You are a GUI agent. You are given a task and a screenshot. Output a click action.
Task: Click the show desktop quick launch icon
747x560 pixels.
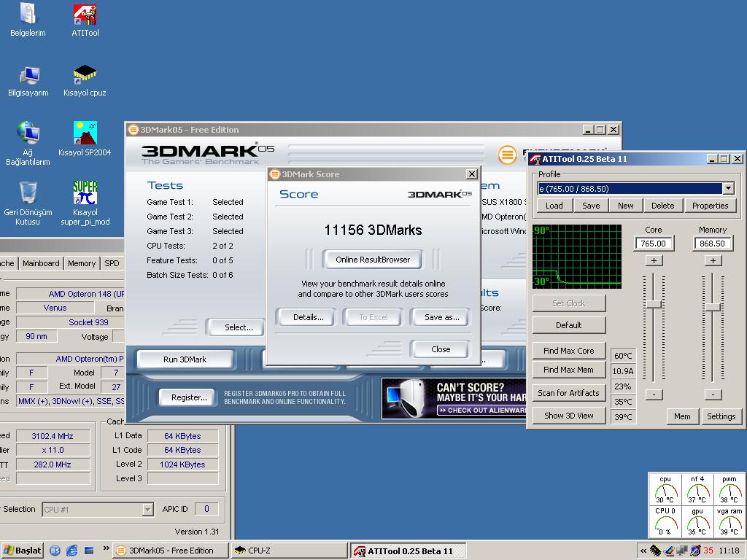pos(88,551)
